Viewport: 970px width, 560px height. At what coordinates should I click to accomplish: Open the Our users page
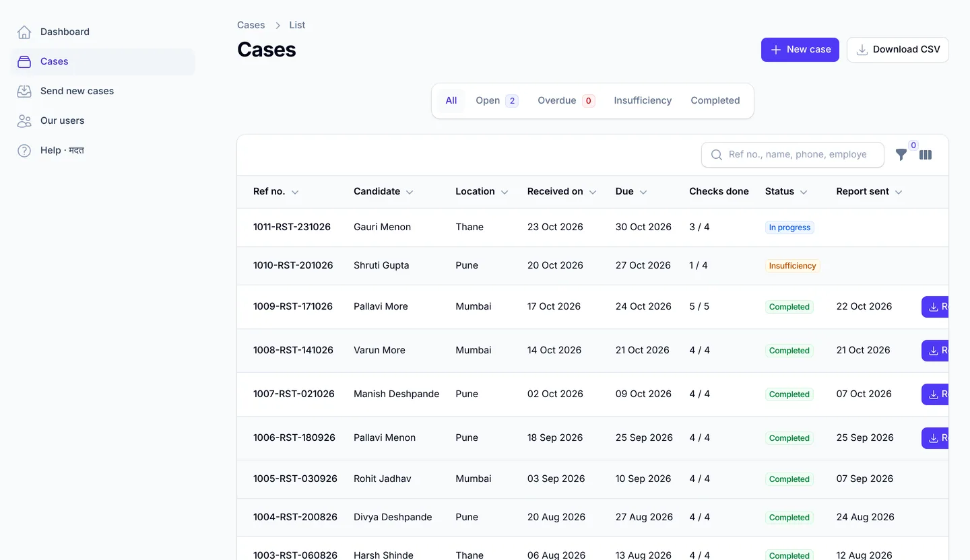click(x=102, y=120)
